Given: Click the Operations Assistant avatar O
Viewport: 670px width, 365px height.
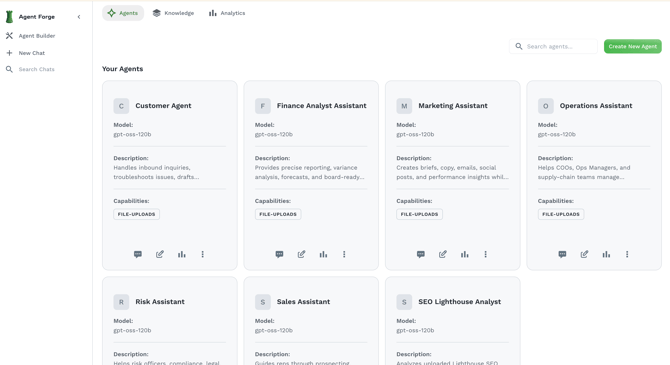Looking at the screenshot, I should pyautogui.click(x=546, y=106).
